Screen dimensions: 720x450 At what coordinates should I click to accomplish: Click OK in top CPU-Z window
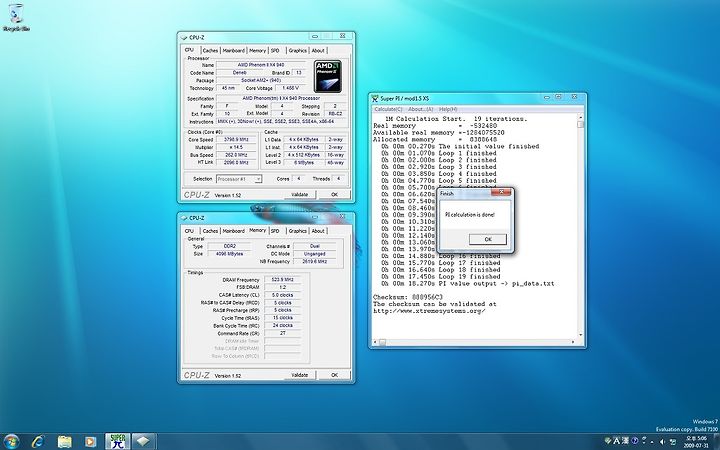point(334,195)
